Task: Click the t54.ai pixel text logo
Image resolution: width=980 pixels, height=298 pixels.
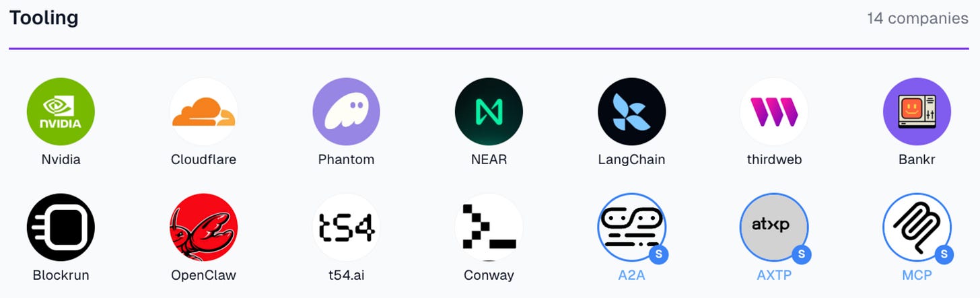Action: tap(346, 227)
